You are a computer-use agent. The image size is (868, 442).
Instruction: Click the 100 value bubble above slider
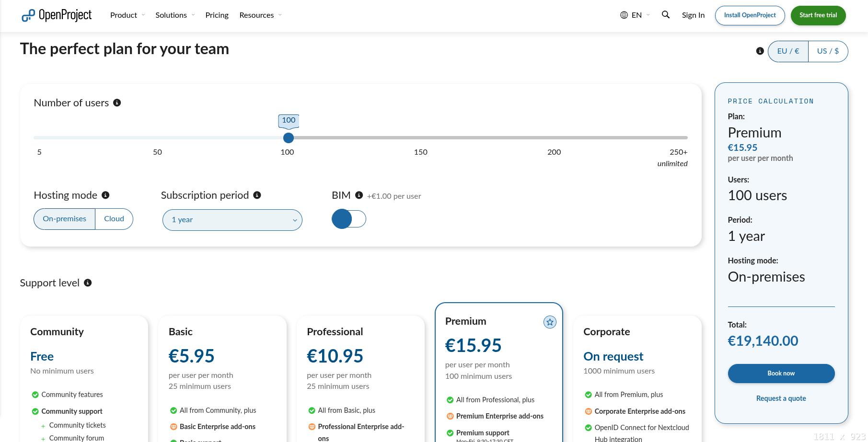pos(289,121)
